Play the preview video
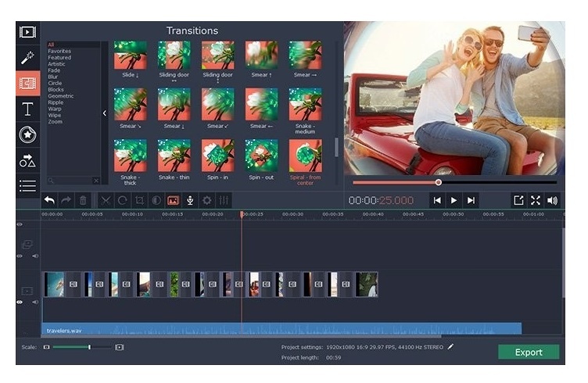 [454, 201]
